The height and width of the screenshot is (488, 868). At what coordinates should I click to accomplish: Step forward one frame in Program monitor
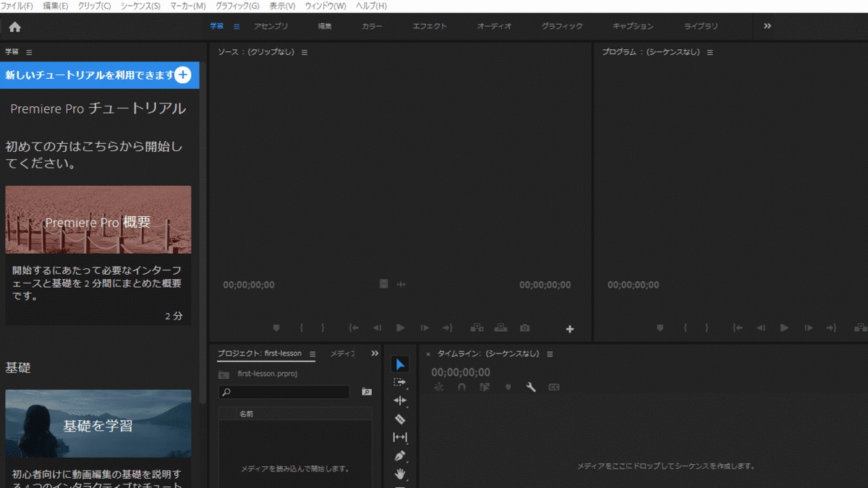(x=809, y=328)
